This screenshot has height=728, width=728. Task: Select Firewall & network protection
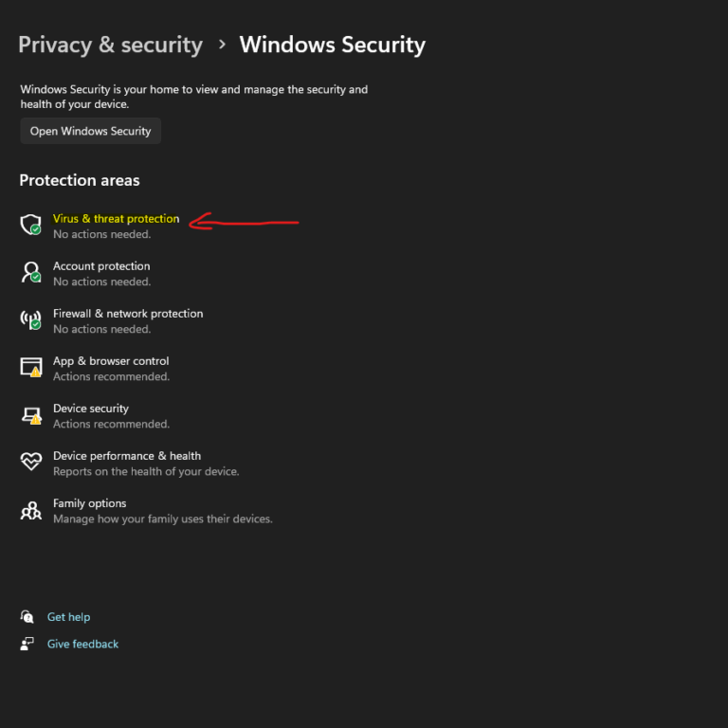click(x=128, y=314)
